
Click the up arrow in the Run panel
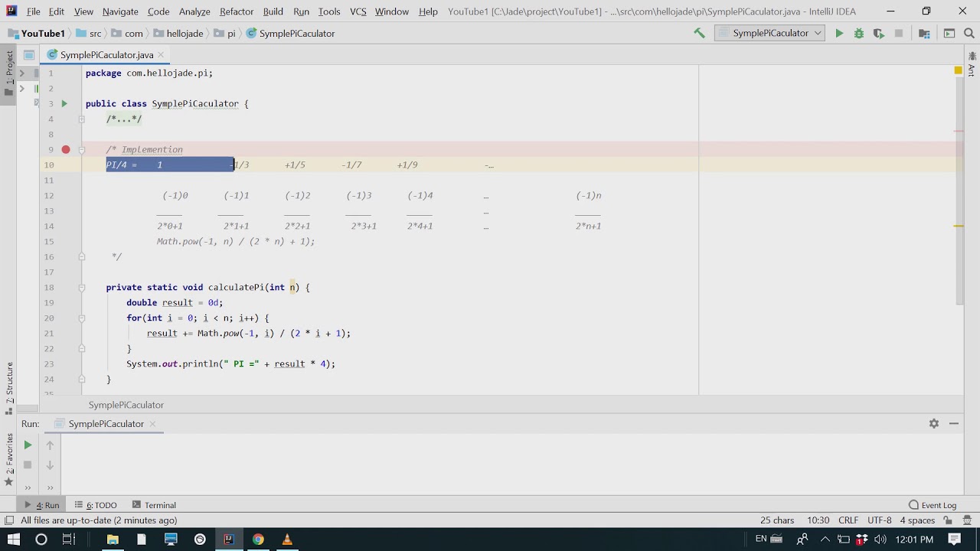tap(50, 445)
